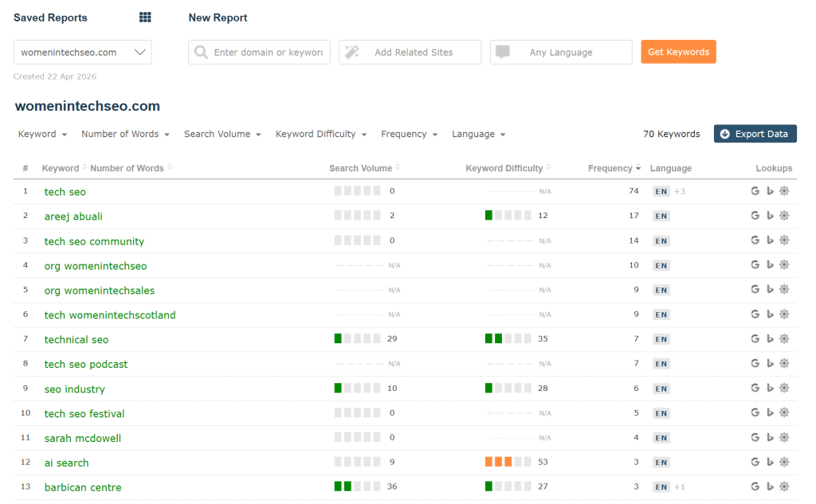Image resolution: width=816 pixels, height=504 pixels.
Task: Open the 'ai search' keyword link
Action: click(67, 463)
